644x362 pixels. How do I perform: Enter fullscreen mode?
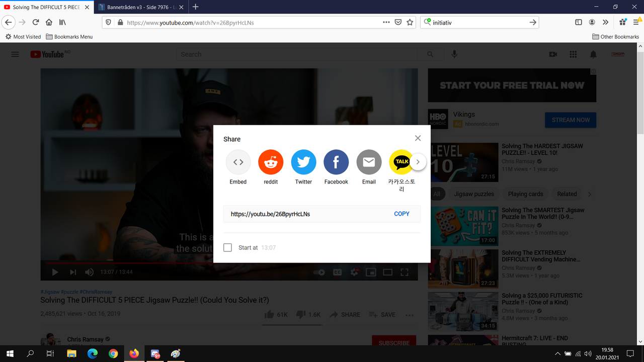click(404, 272)
